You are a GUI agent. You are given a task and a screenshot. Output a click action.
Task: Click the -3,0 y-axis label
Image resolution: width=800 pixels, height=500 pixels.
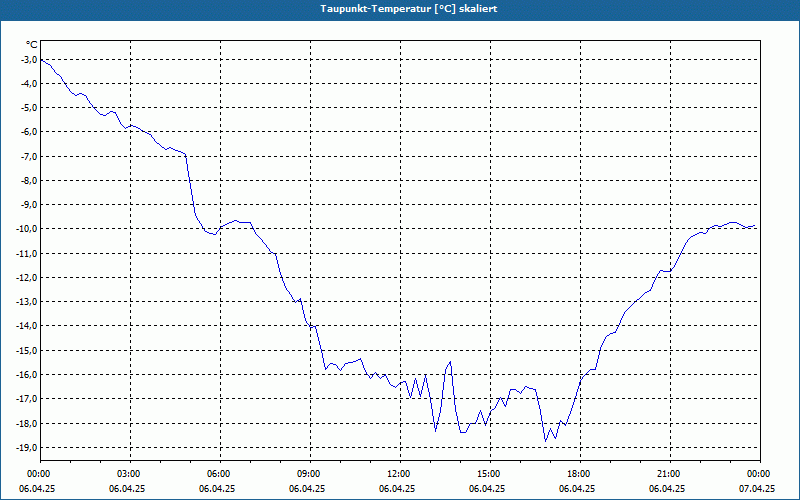coord(29,60)
